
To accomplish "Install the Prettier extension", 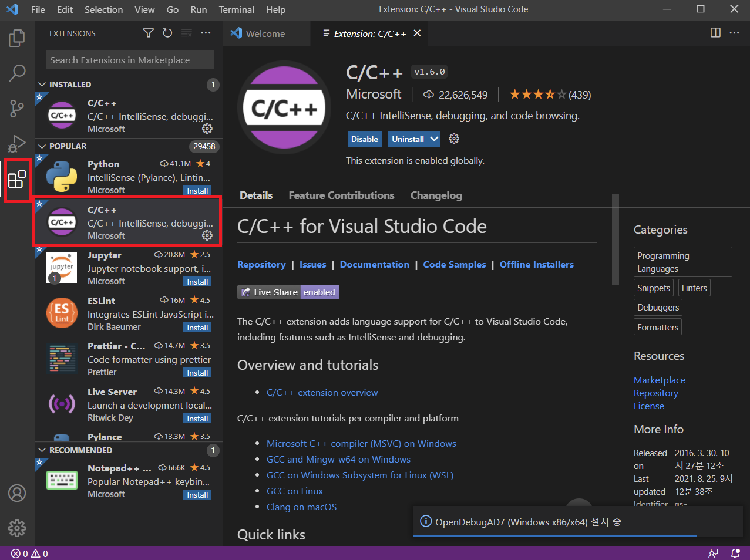I will point(197,373).
